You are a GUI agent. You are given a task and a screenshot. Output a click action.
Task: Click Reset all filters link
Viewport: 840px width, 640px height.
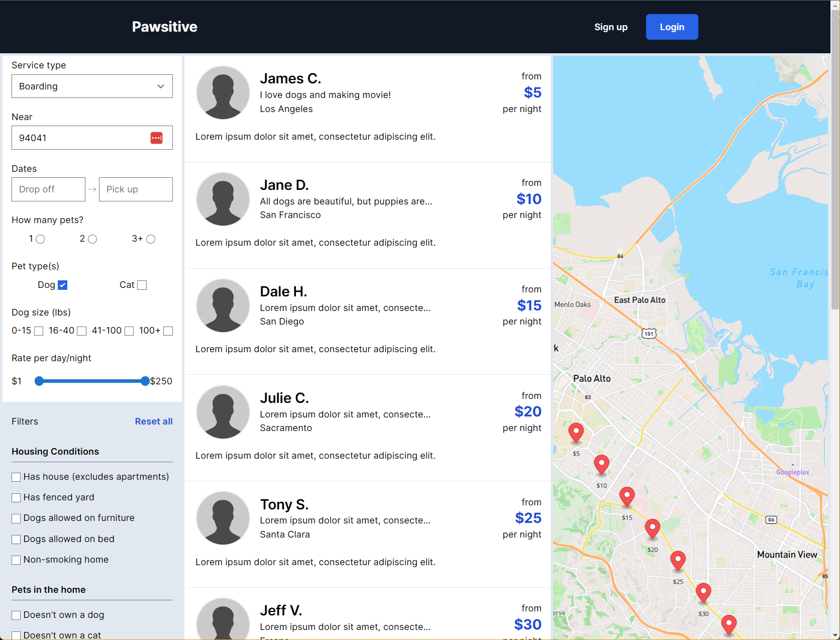point(154,421)
